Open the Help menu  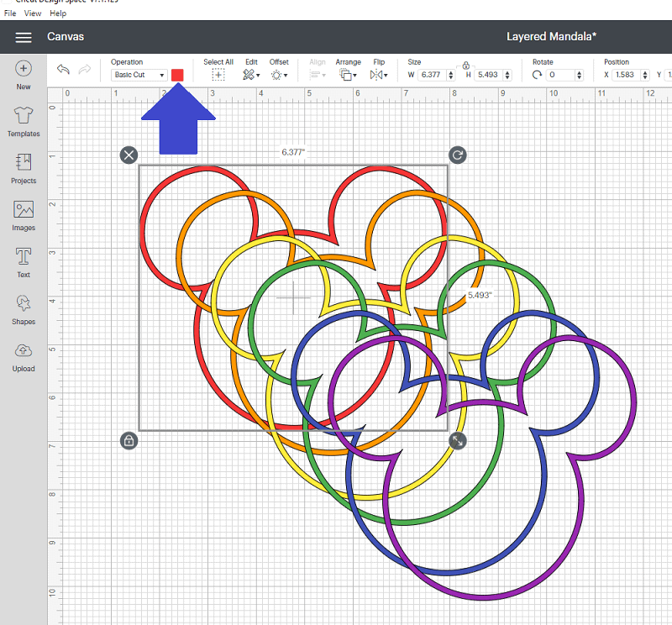[58, 13]
